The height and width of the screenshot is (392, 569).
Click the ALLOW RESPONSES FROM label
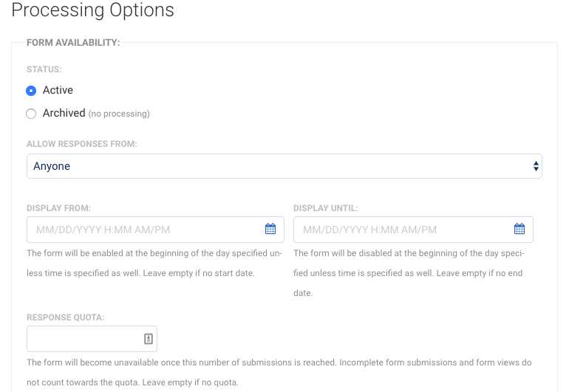(x=82, y=144)
